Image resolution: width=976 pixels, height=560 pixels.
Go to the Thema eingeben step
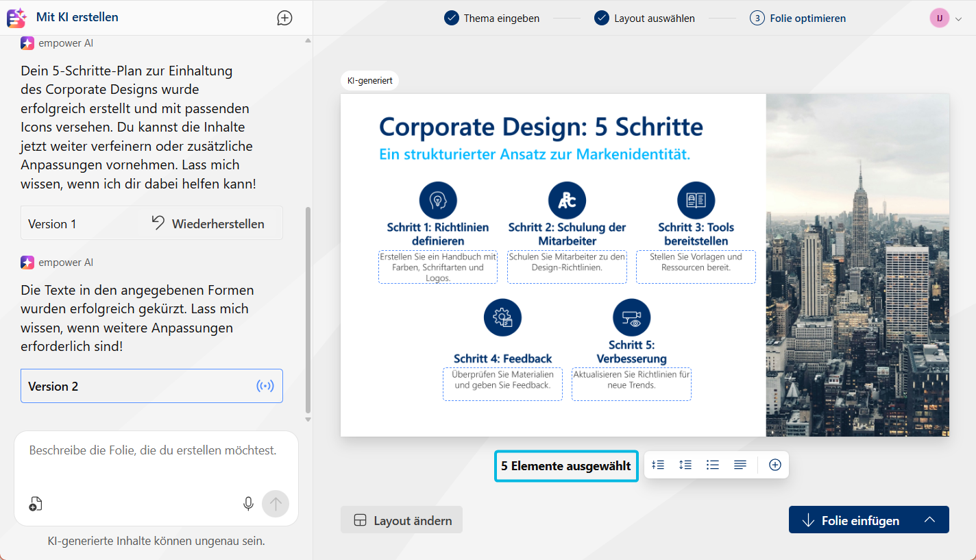tap(492, 18)
